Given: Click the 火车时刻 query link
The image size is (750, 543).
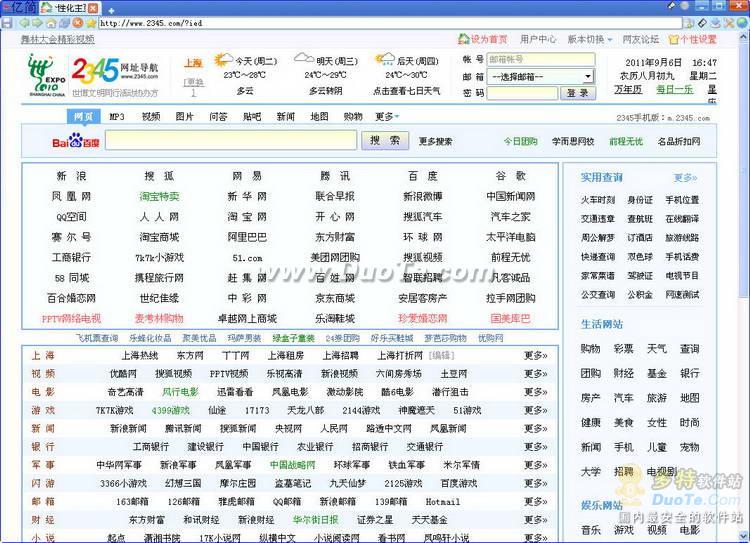Looking at the screenshot, I should click(x=598, y=200).
